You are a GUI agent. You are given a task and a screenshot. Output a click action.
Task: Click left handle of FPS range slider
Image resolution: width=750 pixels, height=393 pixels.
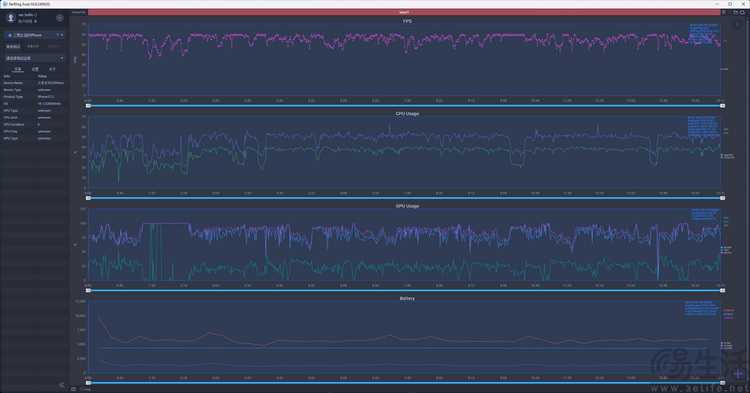tap(88, 106)
